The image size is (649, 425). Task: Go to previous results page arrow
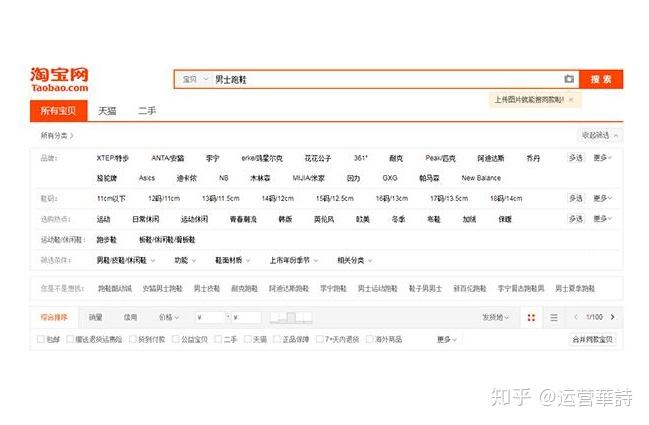point(576,317)
